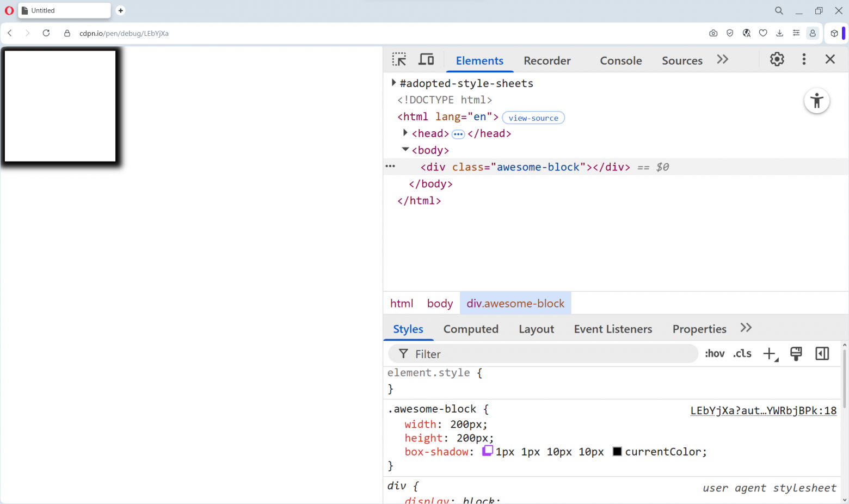The width and height of the screenshot is (849, 504).
Task: Click the white awesome-block box on page
Action: (60, 106)
